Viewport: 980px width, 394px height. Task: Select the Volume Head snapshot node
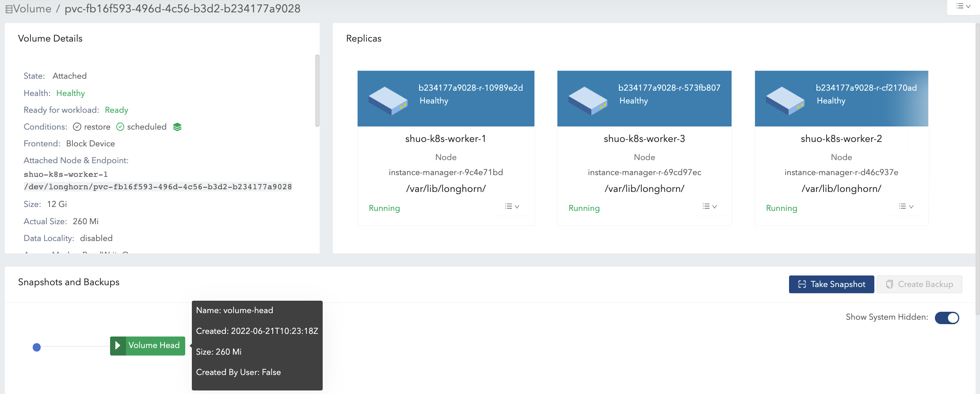(153, 345)
